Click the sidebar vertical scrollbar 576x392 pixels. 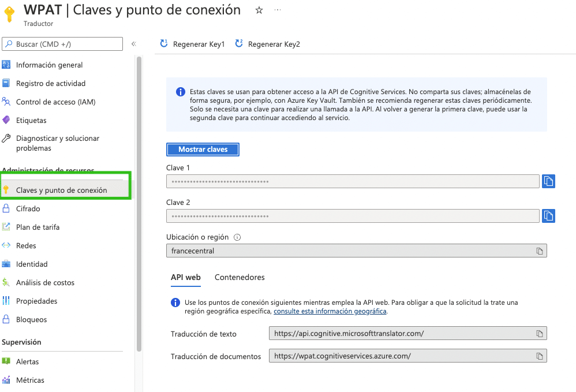139,204
